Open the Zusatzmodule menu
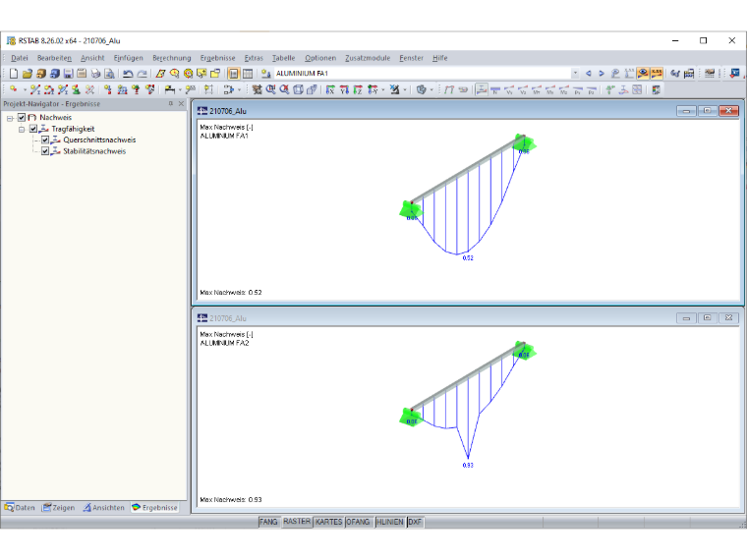Viewport: 747px width, 560px height. pyautogui.click(x=368, y=58)
